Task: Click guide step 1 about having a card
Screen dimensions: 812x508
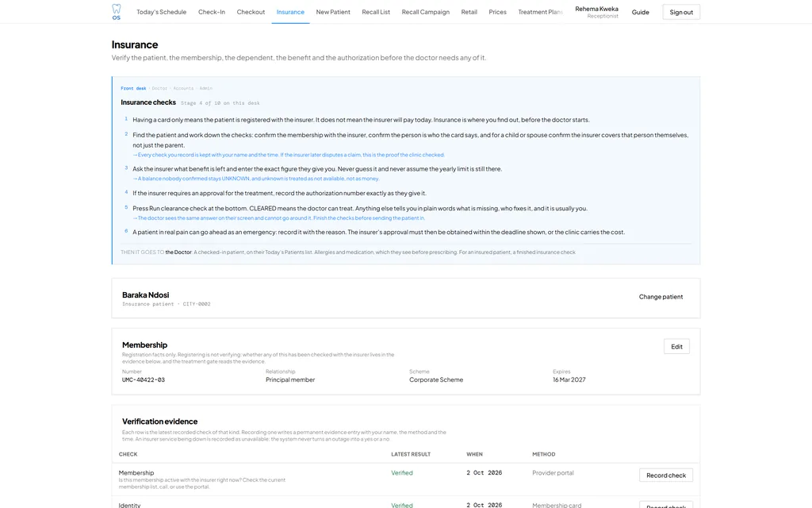Action: [361, 119]
